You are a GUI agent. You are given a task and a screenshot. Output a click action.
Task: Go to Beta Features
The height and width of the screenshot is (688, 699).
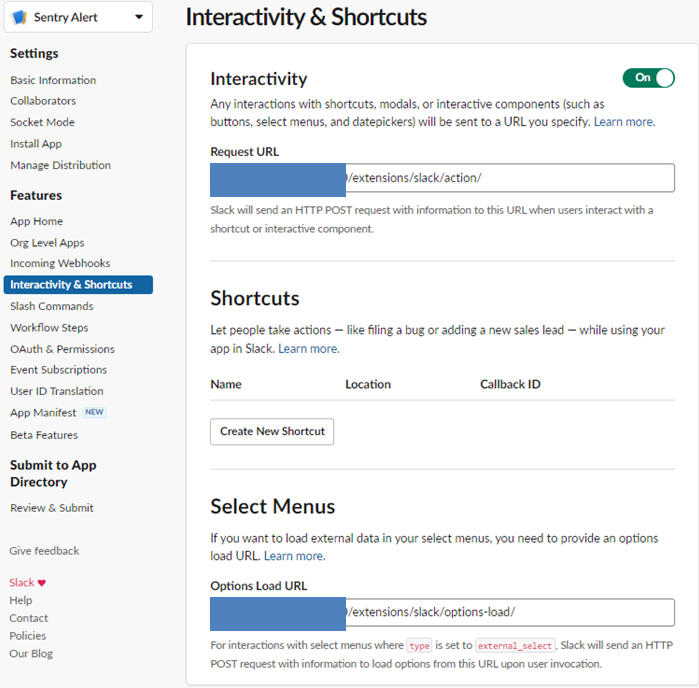pyautogui.click(x=44, y=435)
